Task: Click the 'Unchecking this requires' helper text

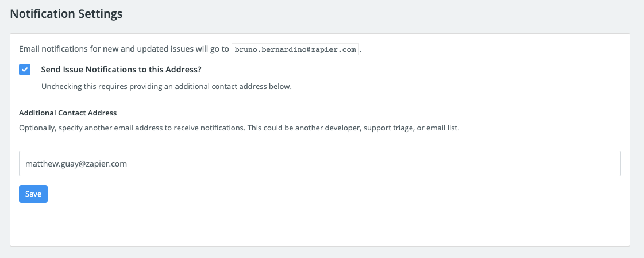Action: [167, 87]
